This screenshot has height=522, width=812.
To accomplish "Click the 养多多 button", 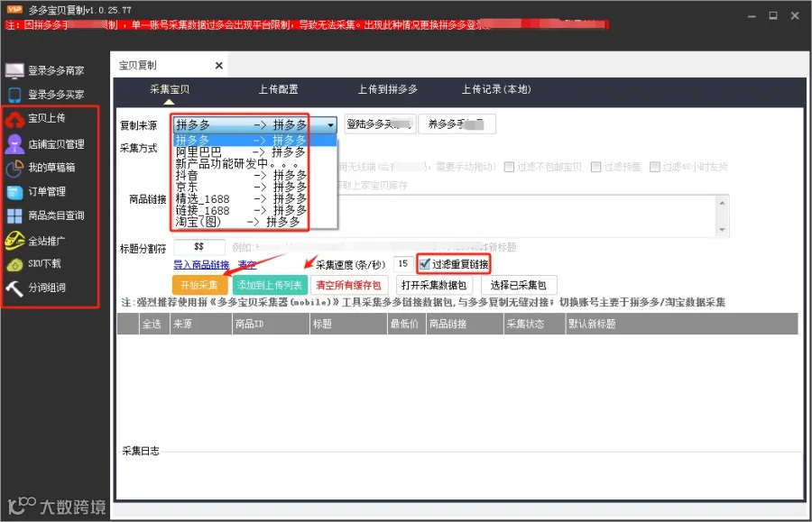I will point(457,124).
